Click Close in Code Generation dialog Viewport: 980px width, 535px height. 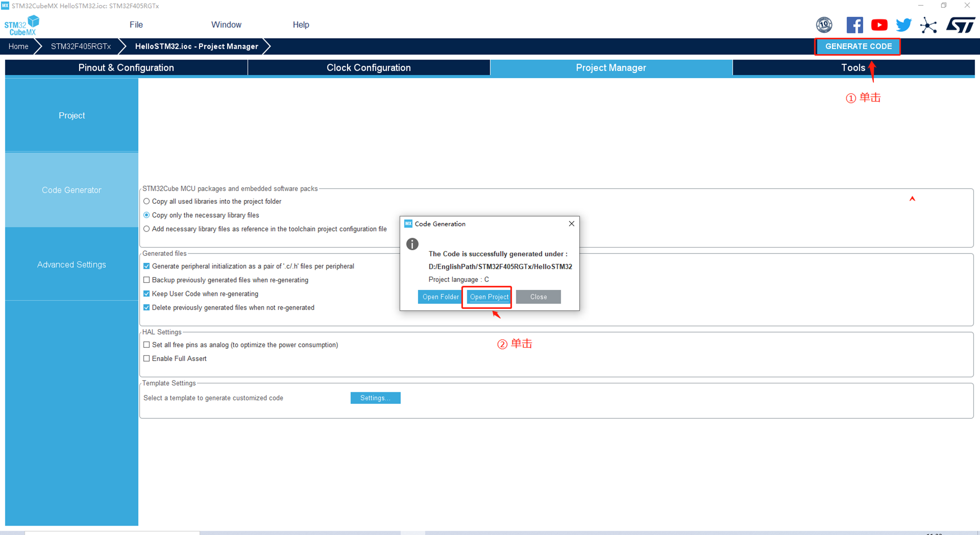(x=539, y=296)
